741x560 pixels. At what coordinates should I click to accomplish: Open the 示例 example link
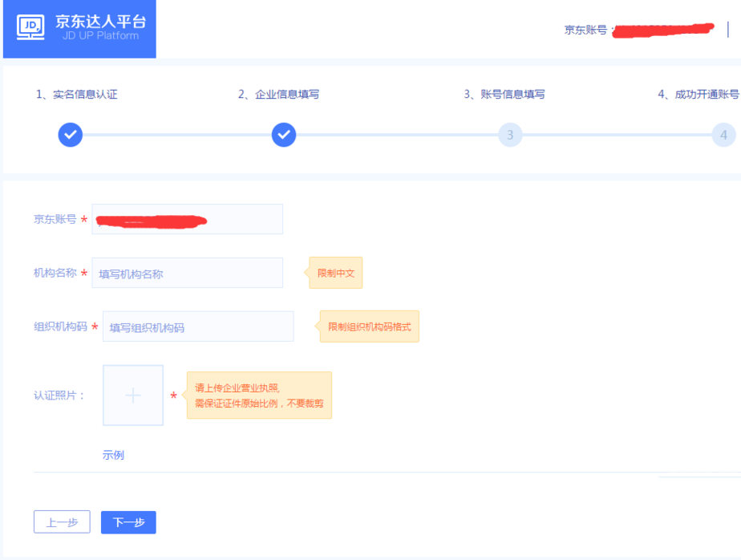(x=113, y=455)
